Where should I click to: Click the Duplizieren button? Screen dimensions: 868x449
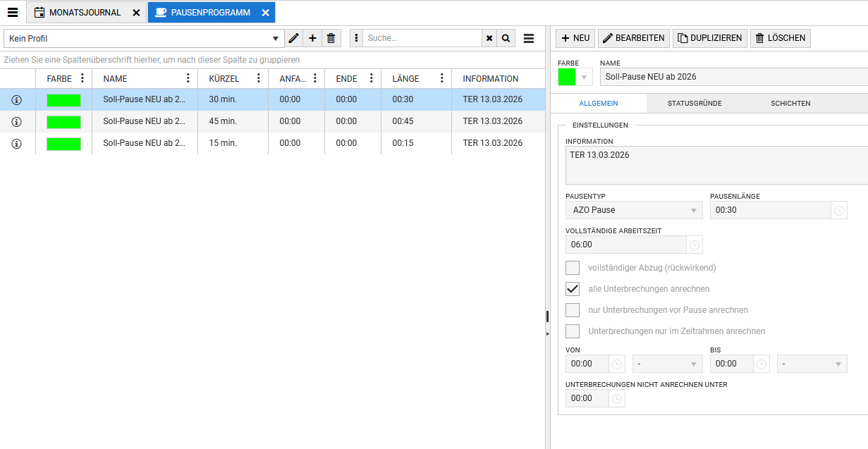(x=709, y=38)
